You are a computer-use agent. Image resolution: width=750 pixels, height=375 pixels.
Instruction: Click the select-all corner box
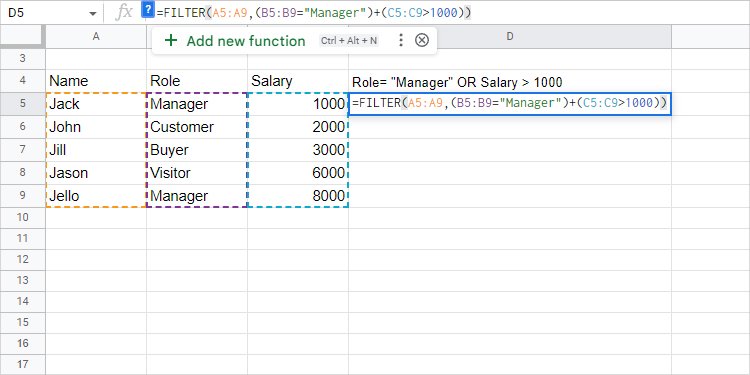(x=22, y=36)
